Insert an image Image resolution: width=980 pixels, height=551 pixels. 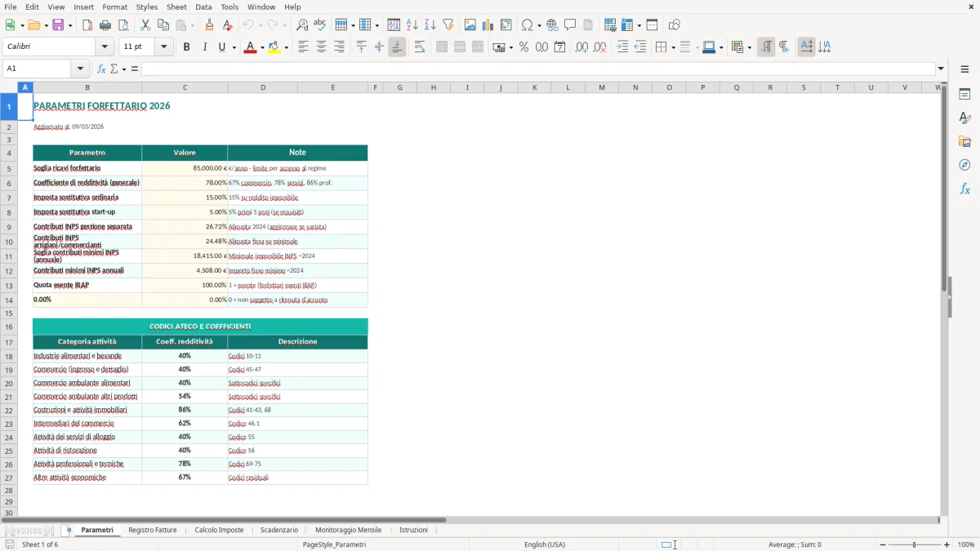coord(470,25)
